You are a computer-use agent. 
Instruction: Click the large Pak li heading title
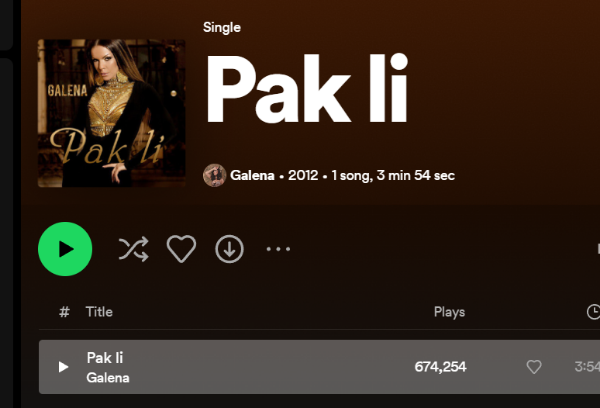[x=307, y=89]
